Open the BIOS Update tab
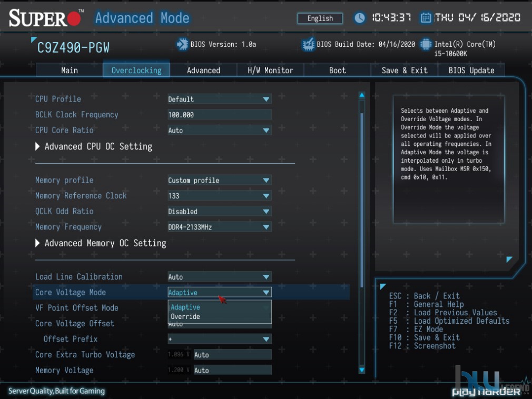 pos(471,70)
